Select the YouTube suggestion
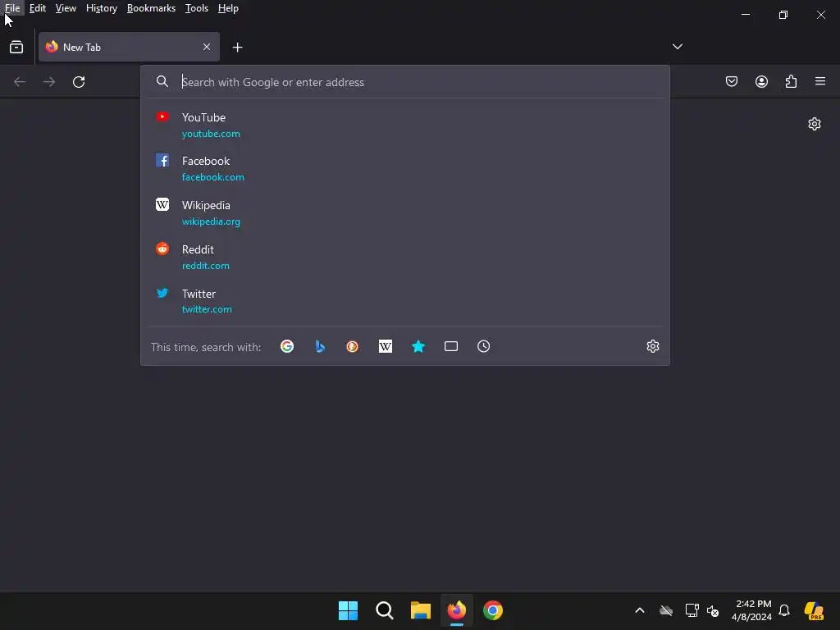Viewport: 840px width, 630px height. pyautogui.click(x=405, y=125)
